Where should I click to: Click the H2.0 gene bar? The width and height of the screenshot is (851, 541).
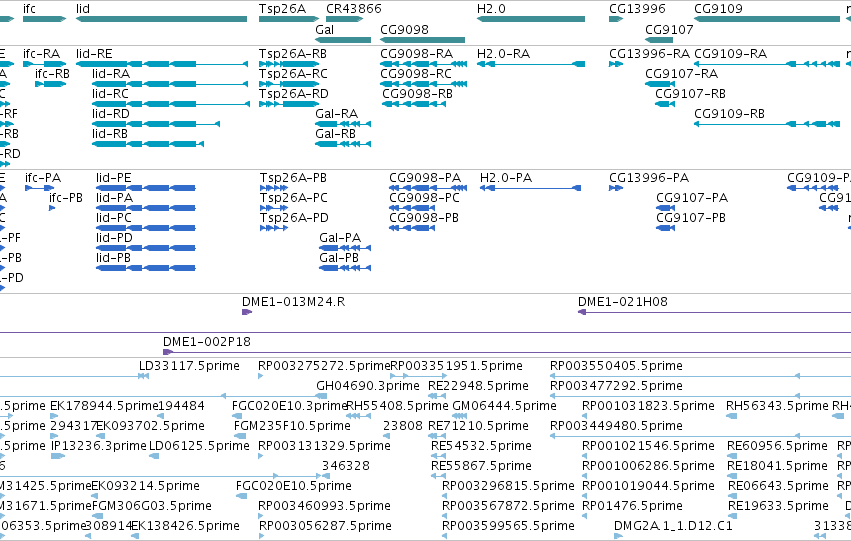(531, 19)
